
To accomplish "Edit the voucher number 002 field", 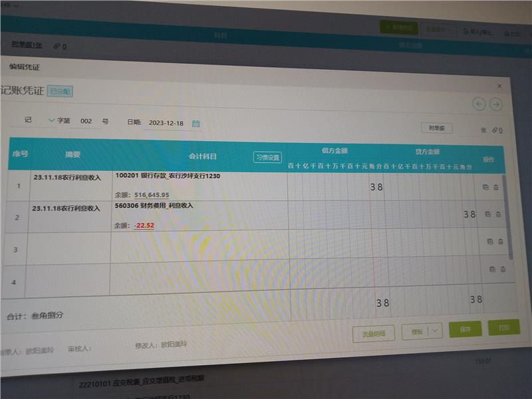I will pos(86,122).
